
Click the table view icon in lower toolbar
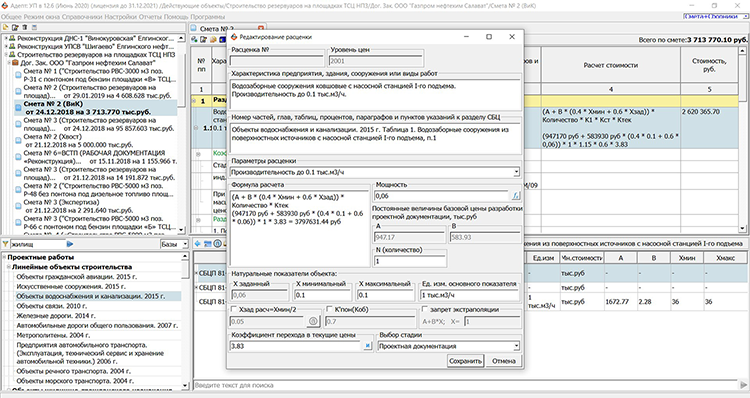(208, 243)
